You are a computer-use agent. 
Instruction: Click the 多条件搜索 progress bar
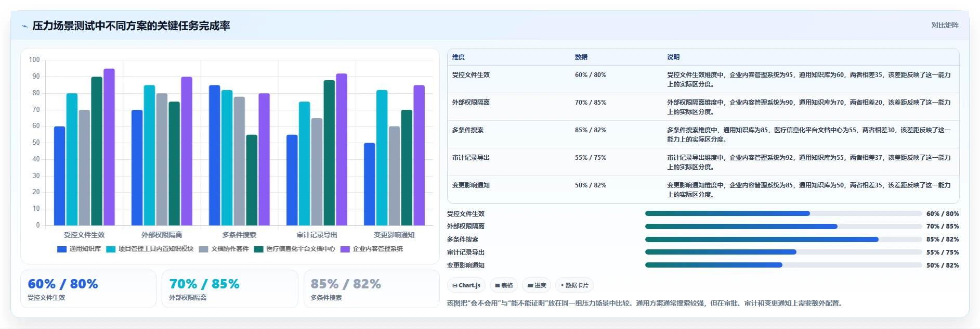783,239
